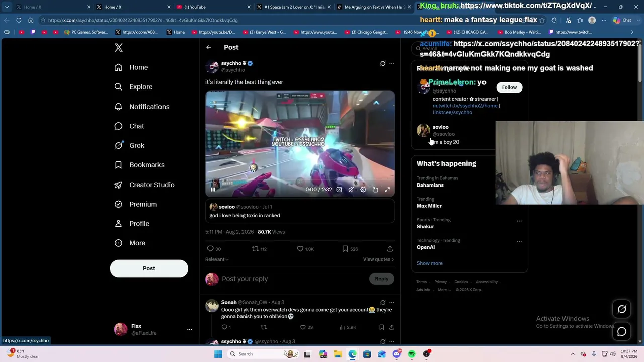Screen dimensions: 644x362
Task: Open Grok from the sidebar
Action: [x=129, y=145]
